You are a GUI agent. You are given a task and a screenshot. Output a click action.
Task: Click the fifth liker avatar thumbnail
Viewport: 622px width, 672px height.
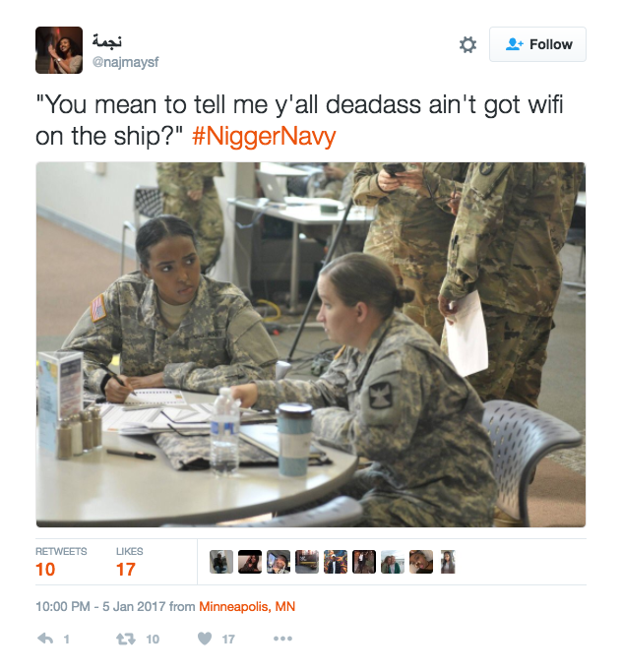336,562
